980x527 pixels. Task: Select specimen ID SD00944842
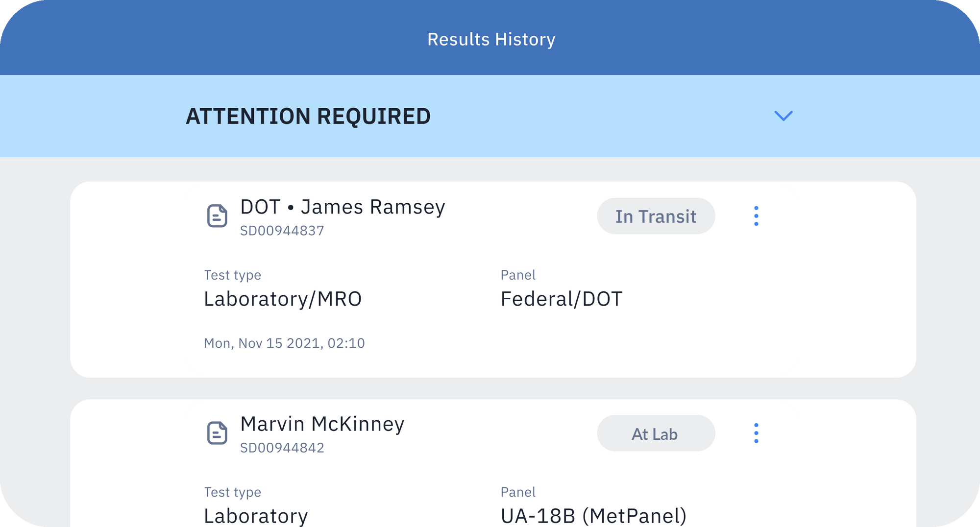tap(282, 448)
